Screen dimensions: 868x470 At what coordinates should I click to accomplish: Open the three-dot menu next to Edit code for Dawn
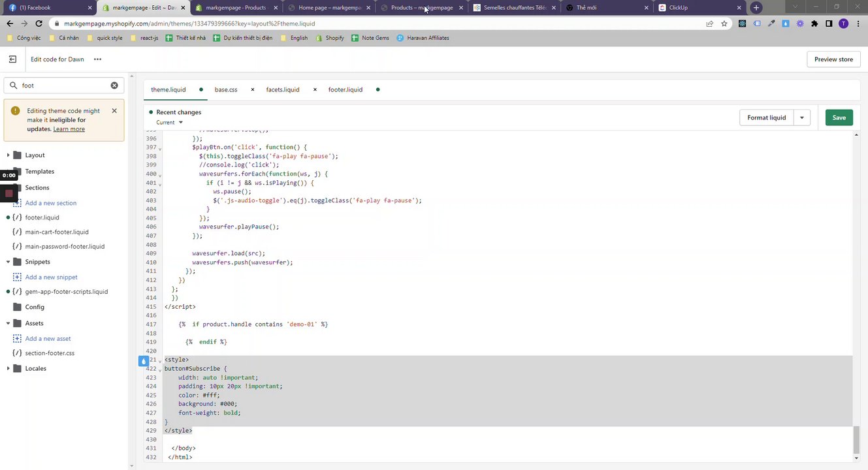(97, 59)
